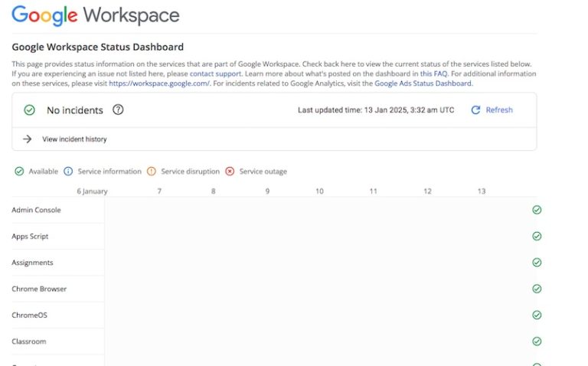This screenshot has width=588, height=366.
Task: Click the refresh circular arrow icon
Action: coord(475,110)
